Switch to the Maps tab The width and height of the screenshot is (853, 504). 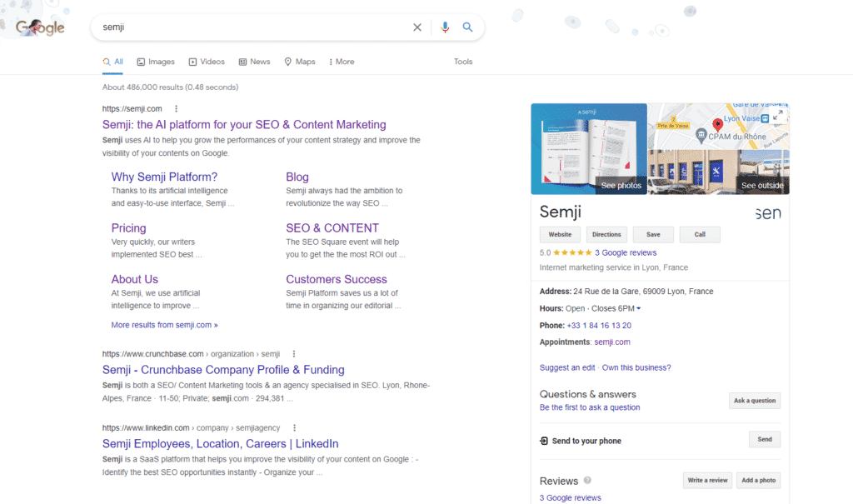(x=300, y=62)
